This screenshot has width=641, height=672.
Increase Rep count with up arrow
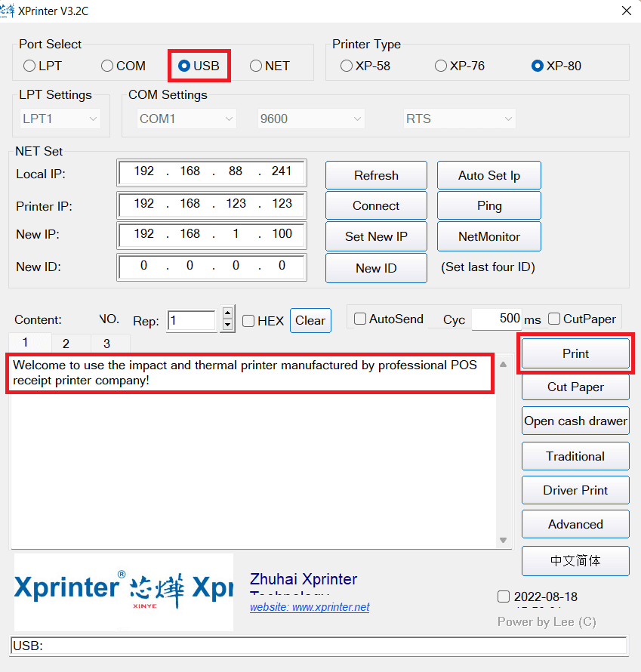228,313
